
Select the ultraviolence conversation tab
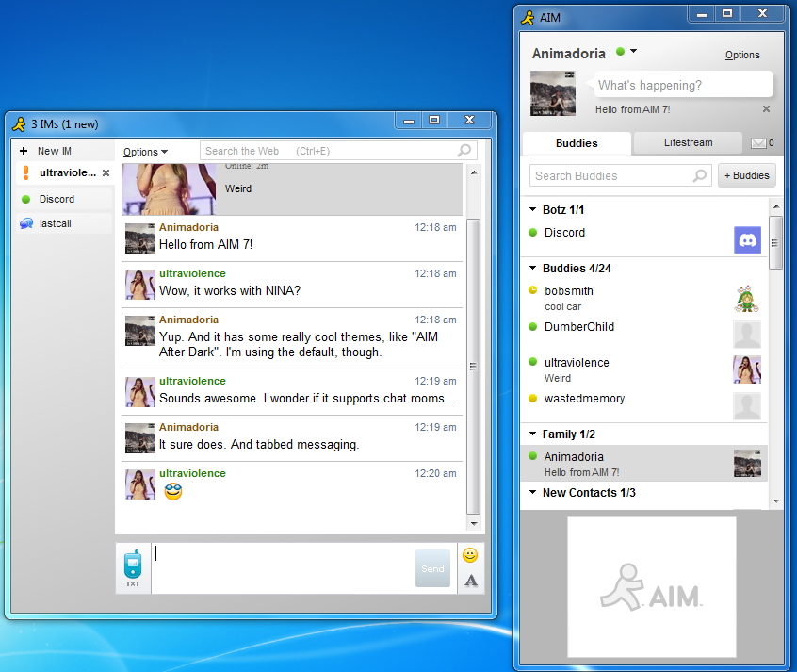coord(64,173)
